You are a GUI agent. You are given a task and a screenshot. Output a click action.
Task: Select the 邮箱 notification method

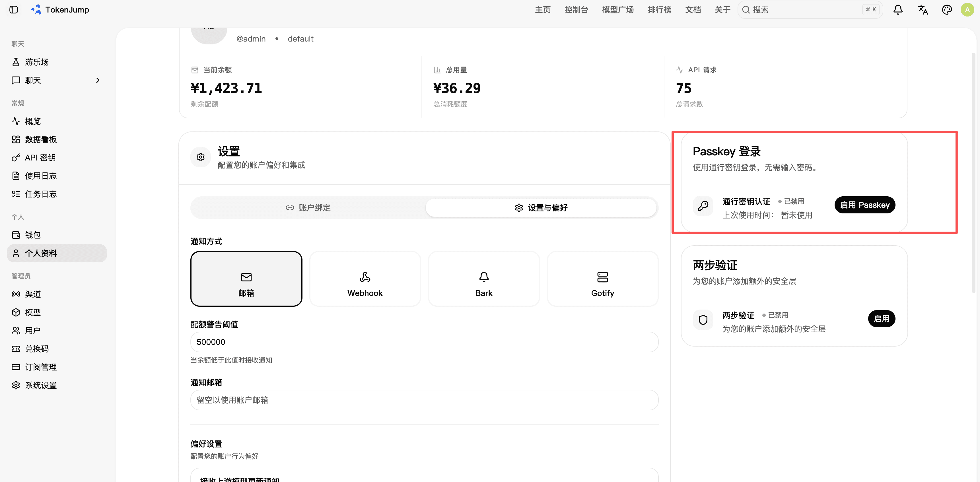coord(246,279)
